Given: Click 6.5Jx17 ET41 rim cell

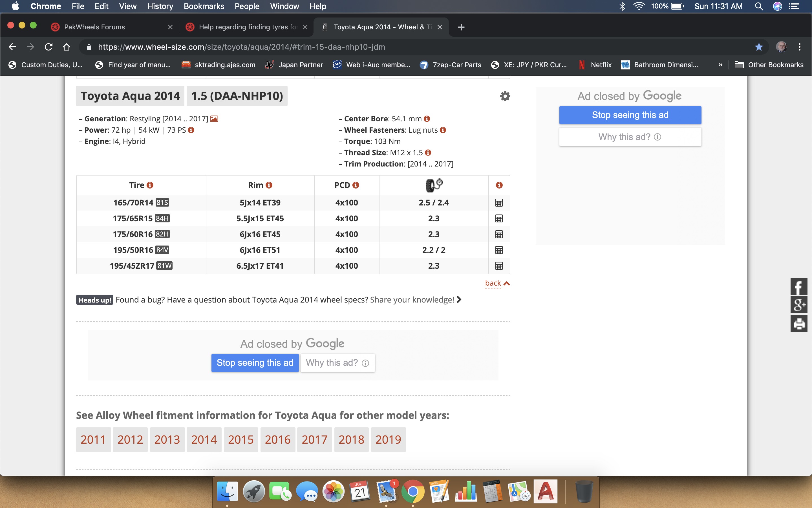Looking at the screenshot, I should pyautogui.click(x=260, y=266).
